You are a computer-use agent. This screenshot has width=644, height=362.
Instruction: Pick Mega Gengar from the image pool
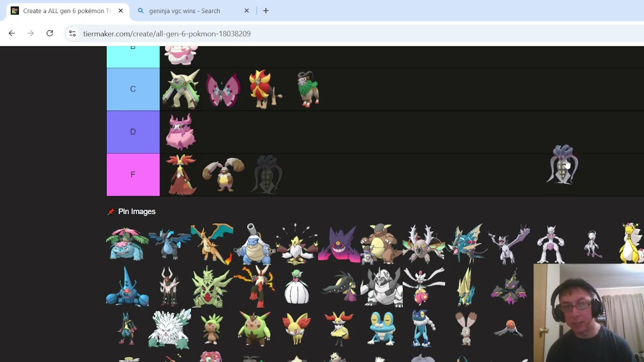pos(339,244)
